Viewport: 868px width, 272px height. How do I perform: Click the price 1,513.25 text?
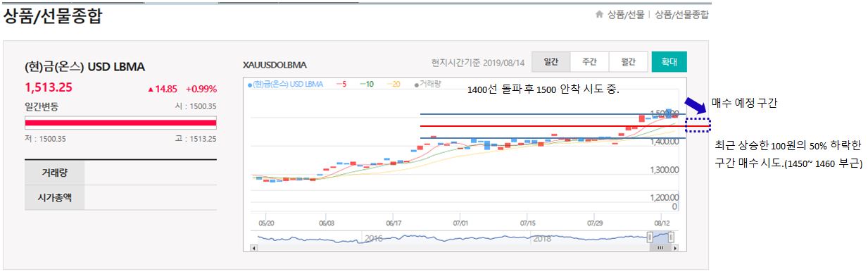[x=49, y=88]
